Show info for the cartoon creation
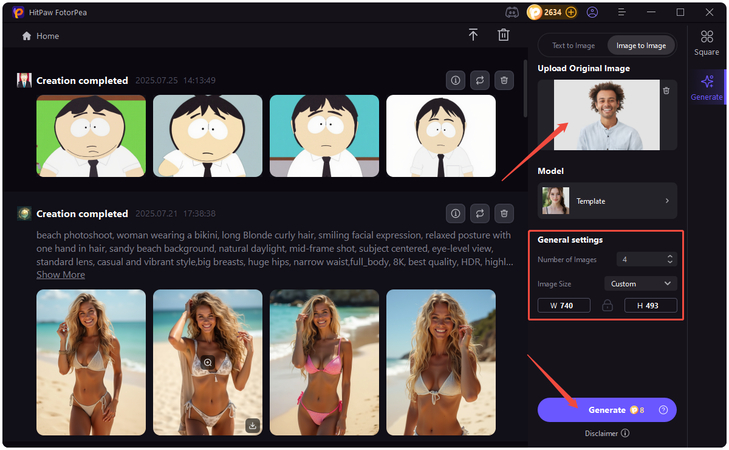Viewport: 729px width, 450px height. pyautogui.click(x=455, y=80)
